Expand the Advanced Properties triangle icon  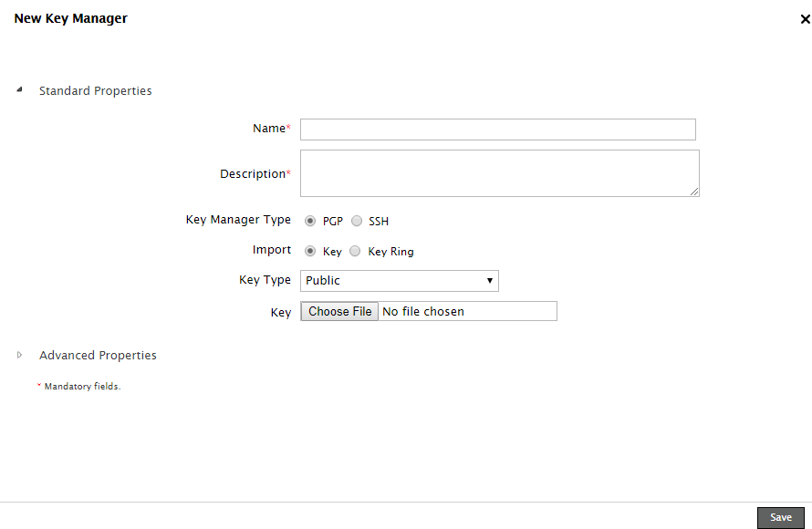19,355
